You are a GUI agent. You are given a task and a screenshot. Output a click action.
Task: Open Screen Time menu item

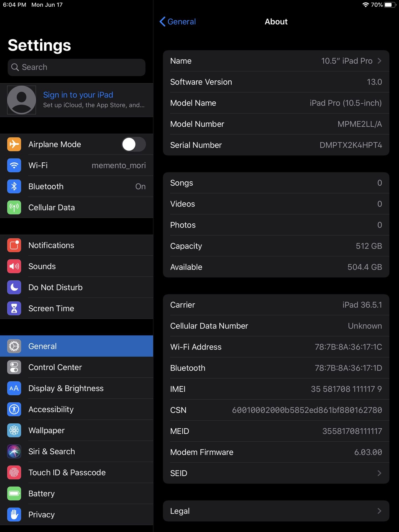51,308
